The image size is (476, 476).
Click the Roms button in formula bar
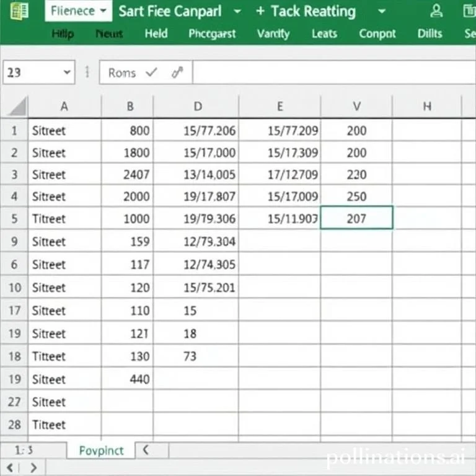point(121,73)
